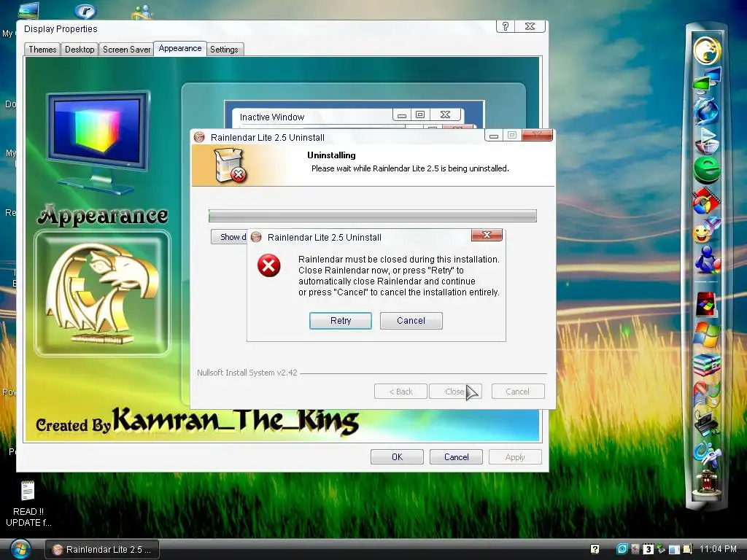Click the Nullsoft uninstaller's bottom Cancel button

click(518, 392)
